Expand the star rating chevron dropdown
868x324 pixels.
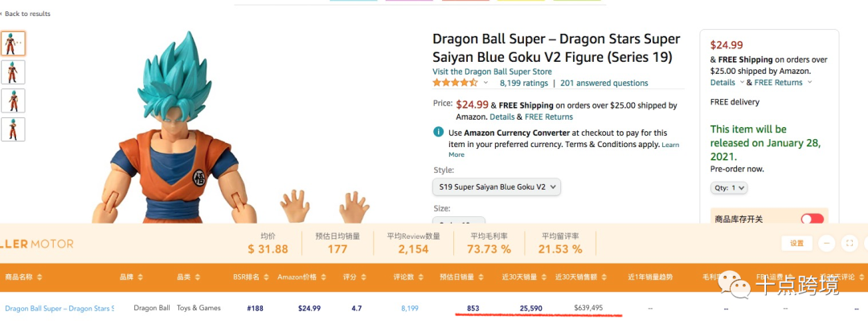click(x=485, y=83)
